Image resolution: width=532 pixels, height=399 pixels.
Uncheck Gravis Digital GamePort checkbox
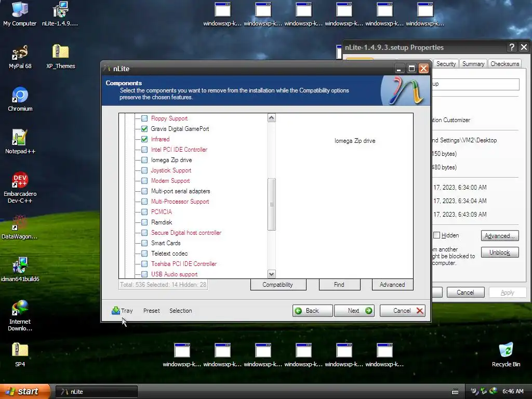click(144, 129)
